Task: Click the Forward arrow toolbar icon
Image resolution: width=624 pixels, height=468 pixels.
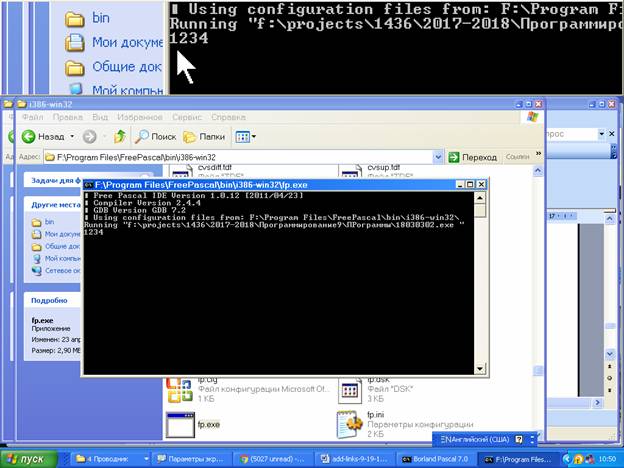Action: point(90,136)
